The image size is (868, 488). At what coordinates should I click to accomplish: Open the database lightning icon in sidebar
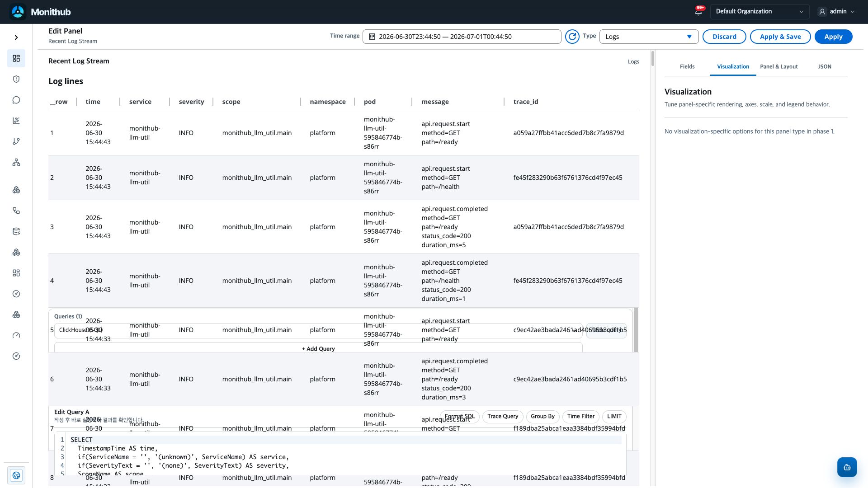point(16,231)
